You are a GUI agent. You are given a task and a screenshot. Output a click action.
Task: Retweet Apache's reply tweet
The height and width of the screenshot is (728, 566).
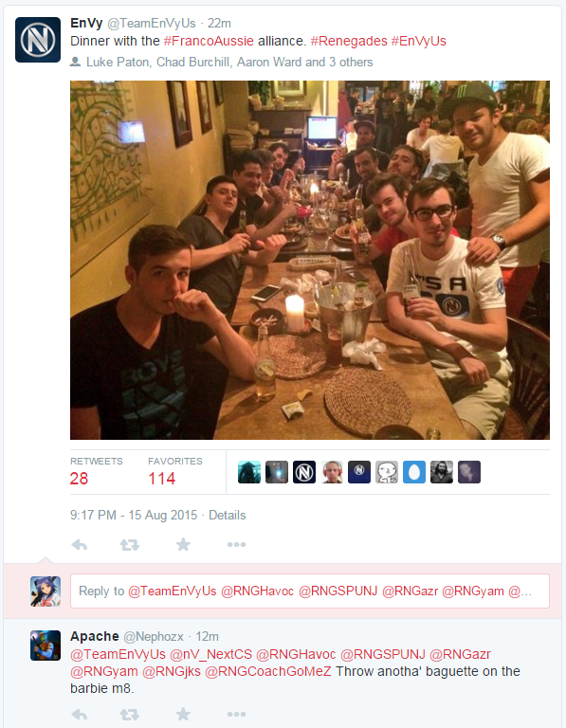tap(130, 714)
